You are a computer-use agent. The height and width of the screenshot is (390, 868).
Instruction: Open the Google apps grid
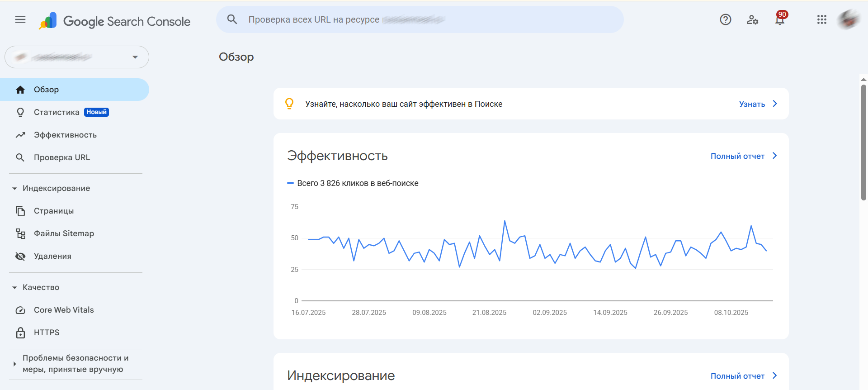(821, 19)
